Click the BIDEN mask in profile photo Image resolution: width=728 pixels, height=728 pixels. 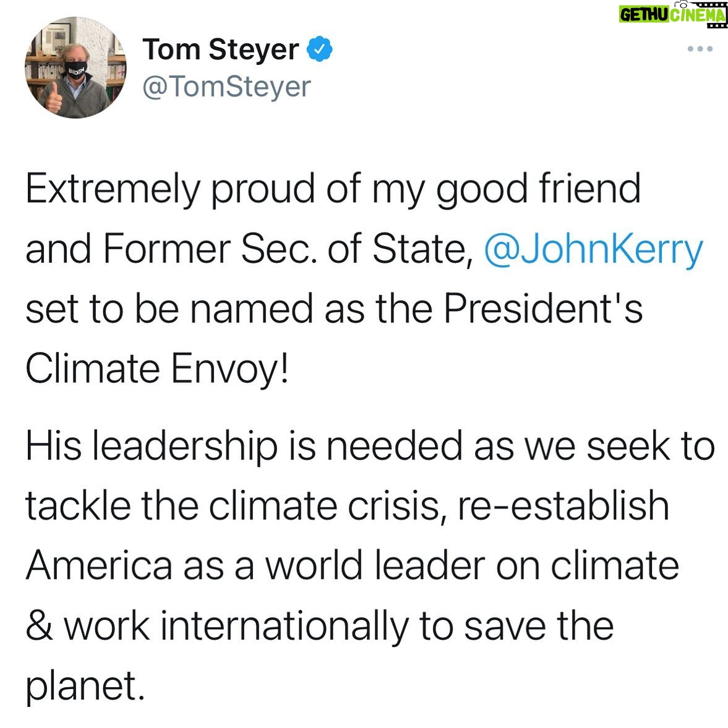(77, 70)
